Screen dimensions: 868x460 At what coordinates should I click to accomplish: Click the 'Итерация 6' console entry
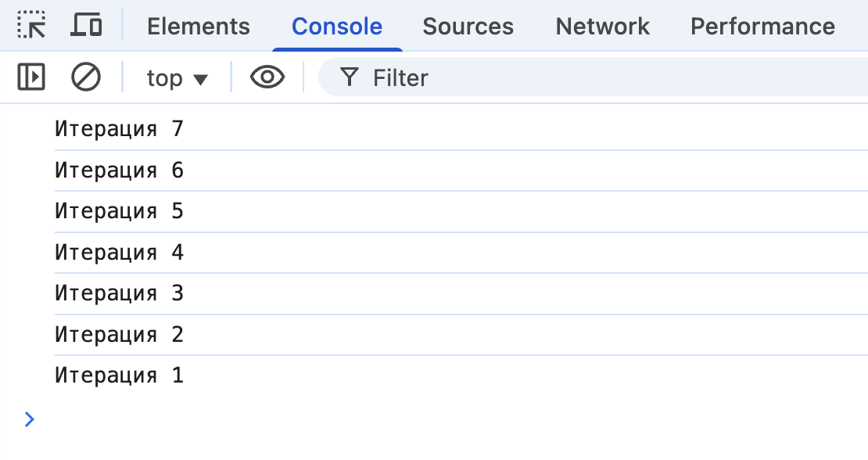tap(119, 171)
